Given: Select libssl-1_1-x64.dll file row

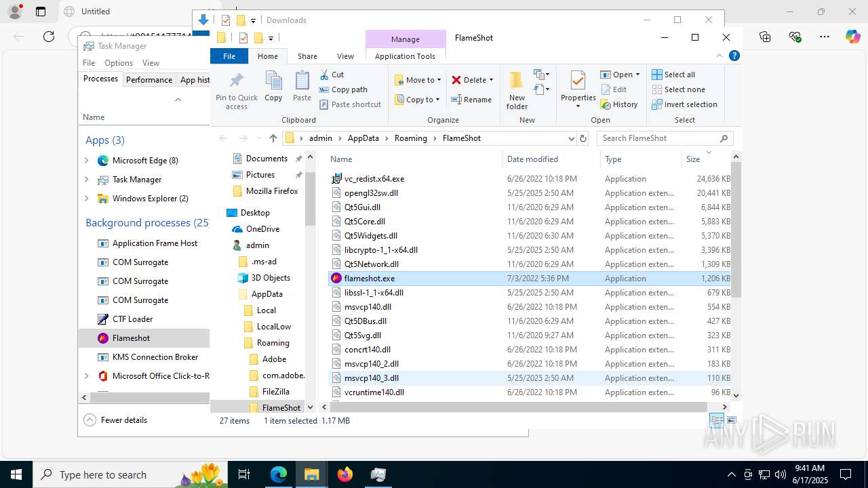Looking at the screenshot, I should click(x=530, y=293).
